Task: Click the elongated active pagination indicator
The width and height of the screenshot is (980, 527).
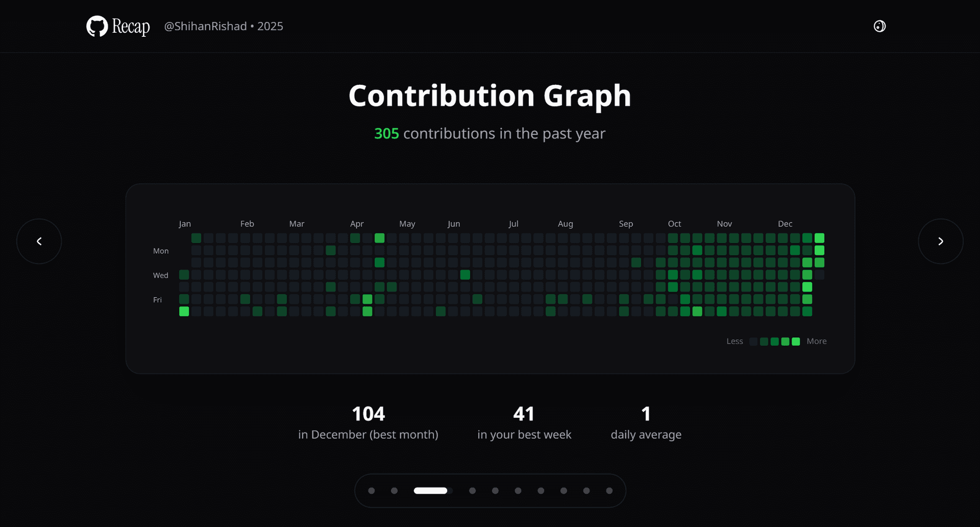Action: coord(431,491)
